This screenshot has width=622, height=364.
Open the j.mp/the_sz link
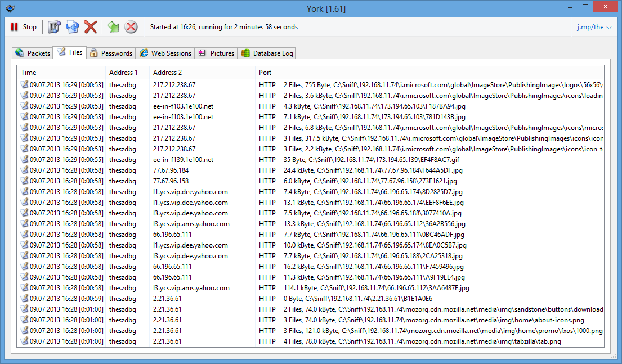tap(594, 27)
